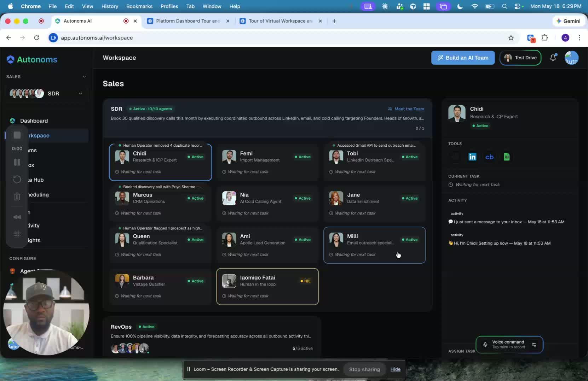The image size is (588, 381).
Task: Select the Femi Import Management card
Action: (267, 162)
